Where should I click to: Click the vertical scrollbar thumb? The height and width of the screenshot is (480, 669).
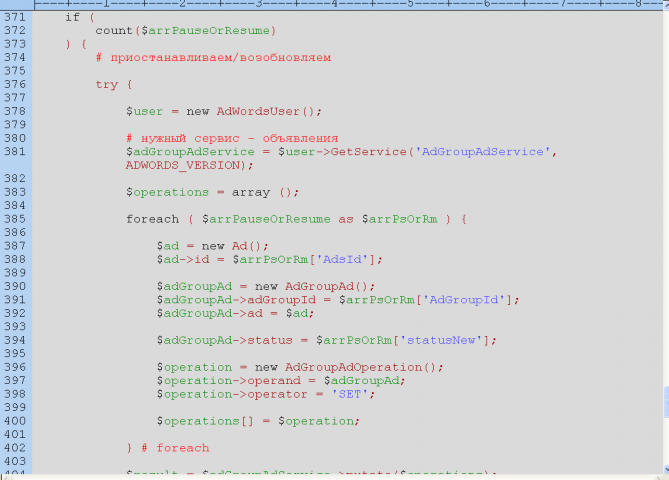[666, 402]
